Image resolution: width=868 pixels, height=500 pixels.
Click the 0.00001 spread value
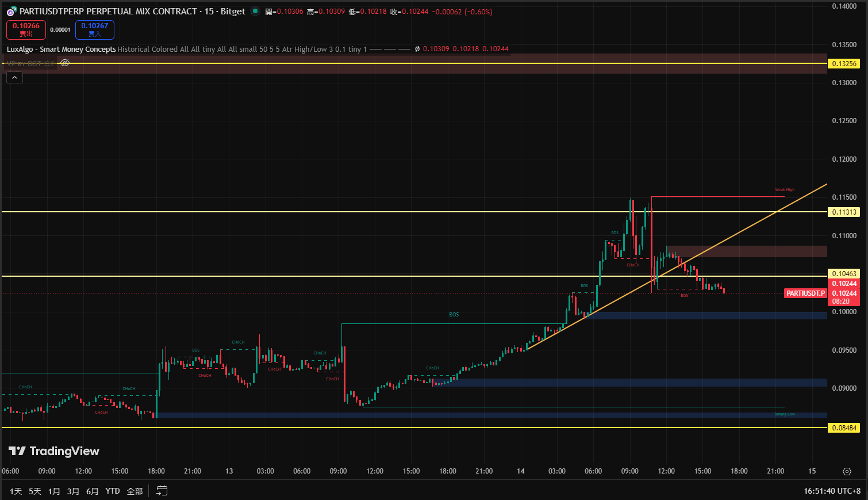(x=60, y=30)
